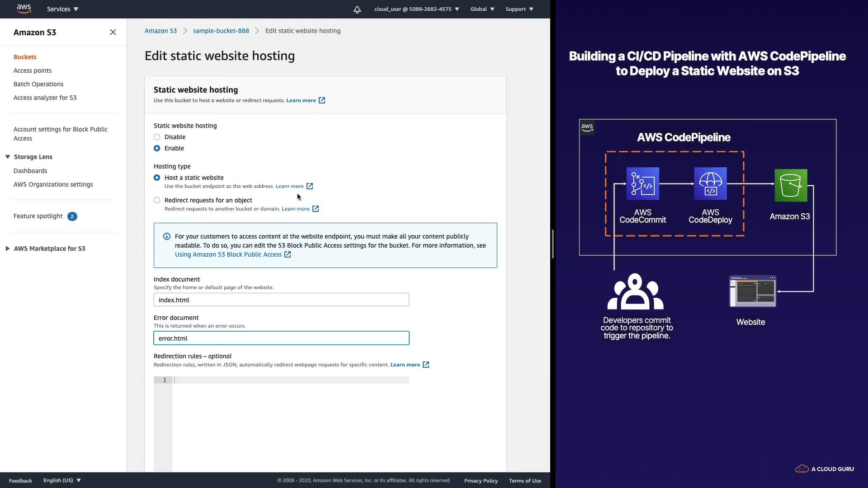868x488 pixels.
Task: Click the AWS logo home icon
Action: coord(24,9)
